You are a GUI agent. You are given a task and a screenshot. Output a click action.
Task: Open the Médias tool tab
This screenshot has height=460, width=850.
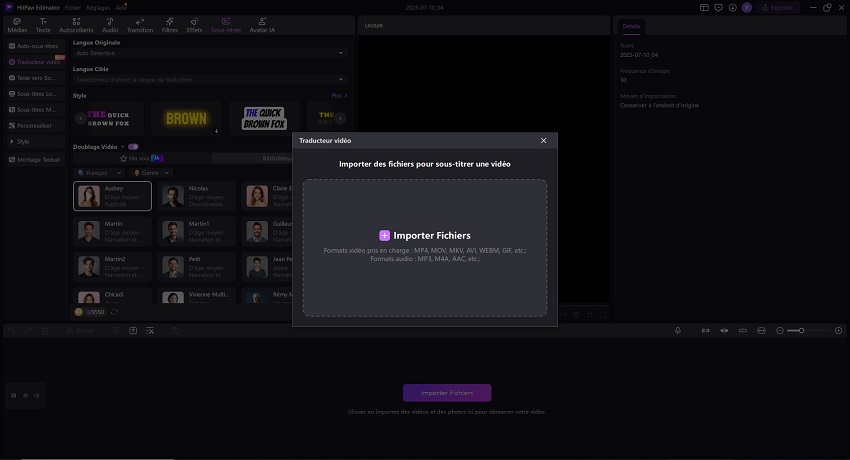pos(17,25)
